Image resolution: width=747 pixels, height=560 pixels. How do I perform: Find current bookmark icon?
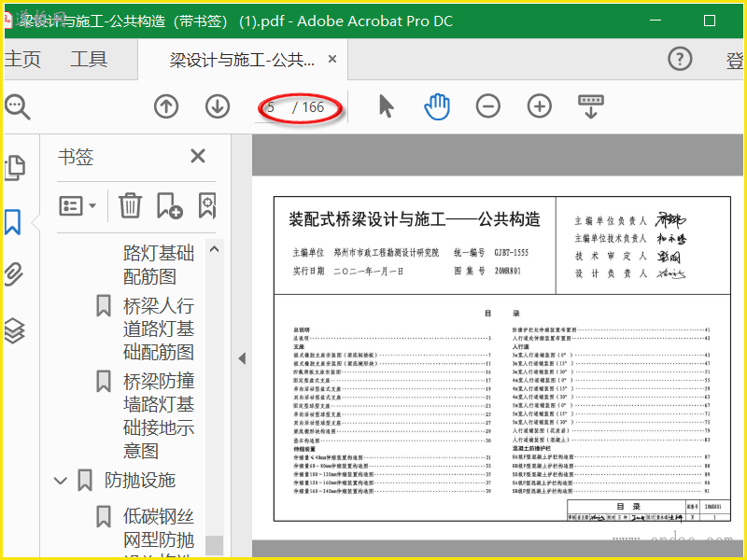click(207, 205)
